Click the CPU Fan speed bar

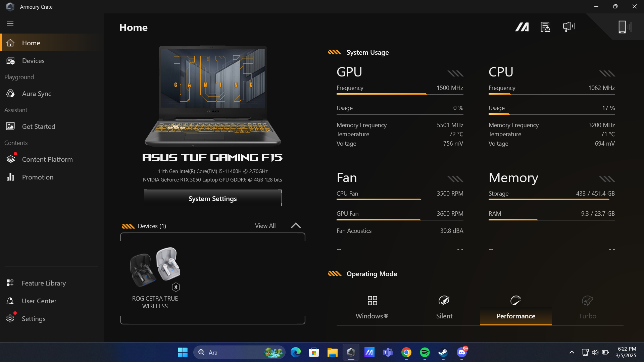pos(400,200)
